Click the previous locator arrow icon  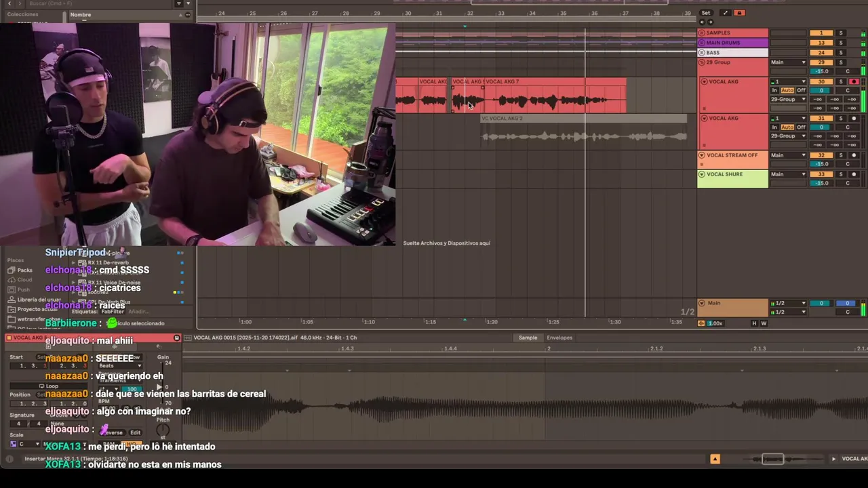703,22
